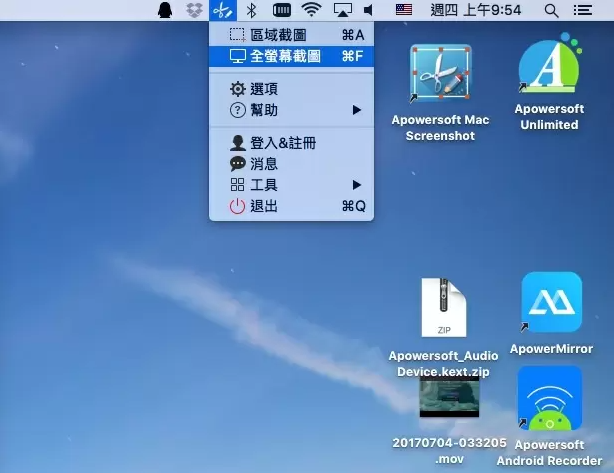Open 選項 options from the menu

click(x=291, y=89)
